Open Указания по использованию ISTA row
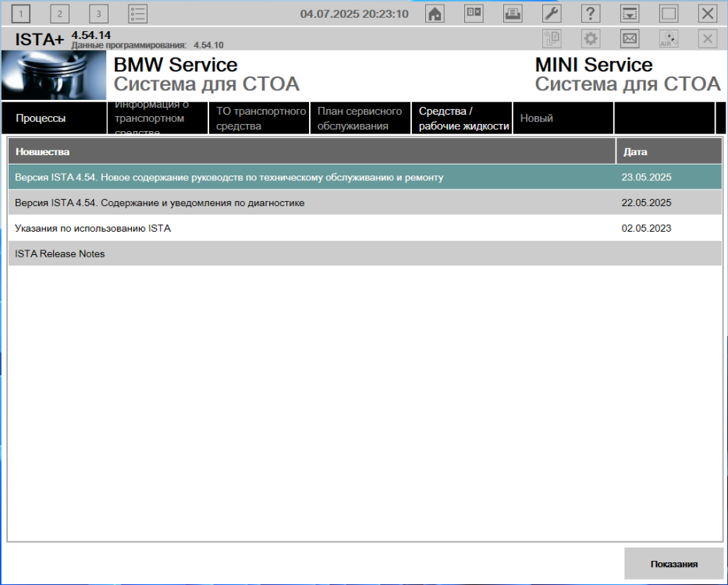 tap(365, 228)
